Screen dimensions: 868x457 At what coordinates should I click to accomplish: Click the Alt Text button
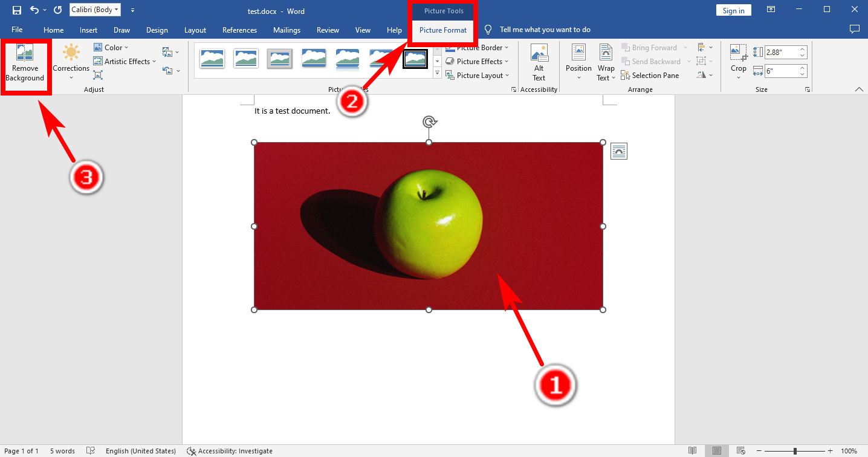click(539, 63)
